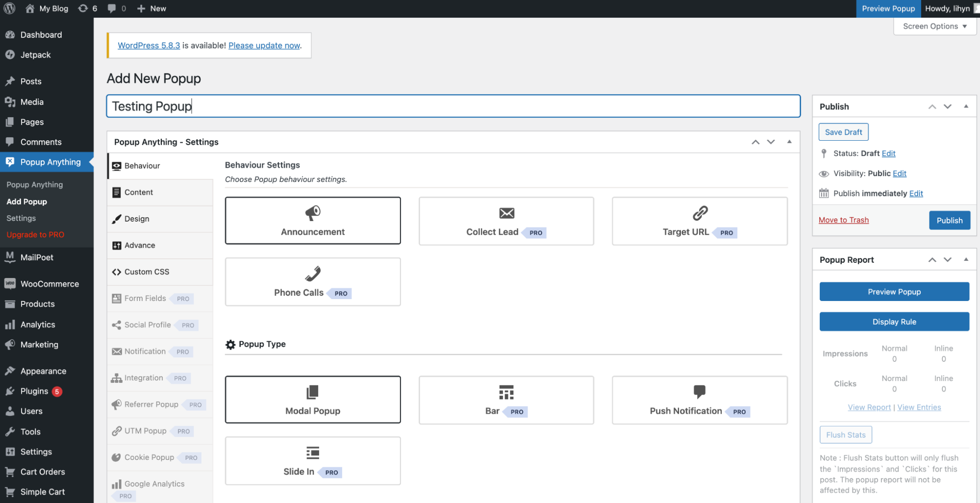Move Popup Report box up
Image resolution: width=980 pixels, height=503 pixels.
tap(932, 260)
